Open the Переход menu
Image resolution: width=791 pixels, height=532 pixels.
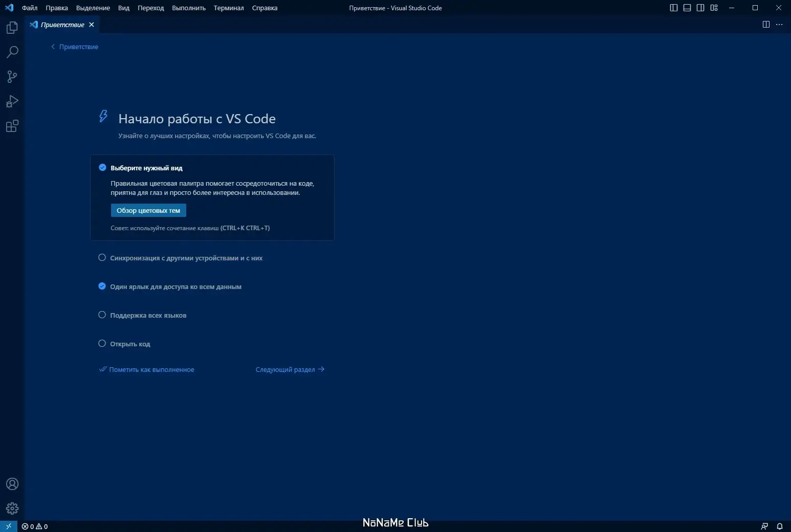coord(151,8)
